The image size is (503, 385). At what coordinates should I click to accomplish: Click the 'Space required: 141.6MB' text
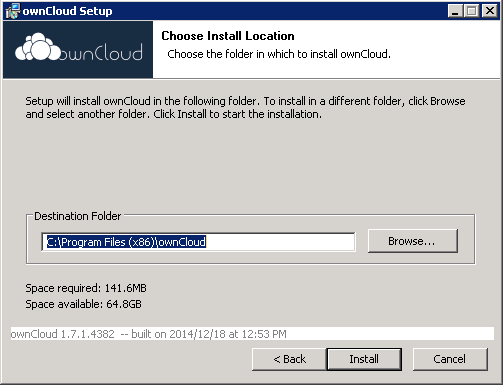click(86, 288)
